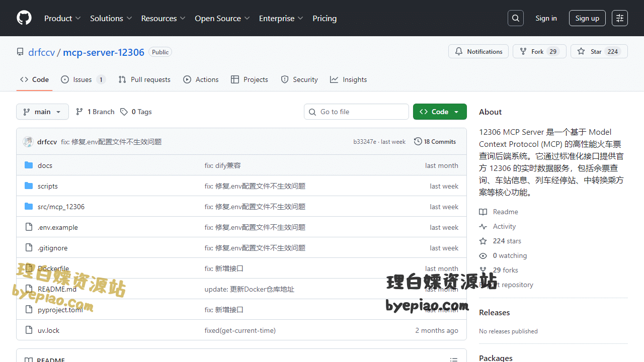Open the commit hash b33247e
The image size is (644, 362).
[365, 142]
